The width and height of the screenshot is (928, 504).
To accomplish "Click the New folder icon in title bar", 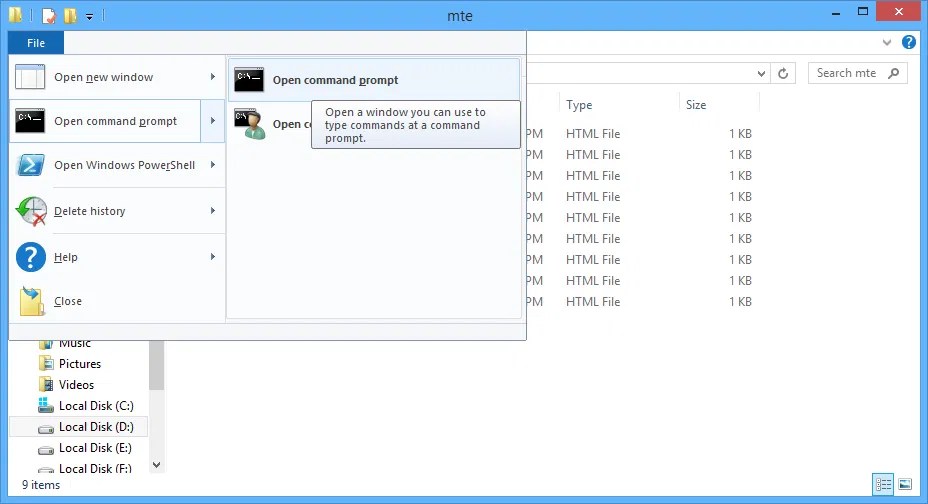I will 70,15.
